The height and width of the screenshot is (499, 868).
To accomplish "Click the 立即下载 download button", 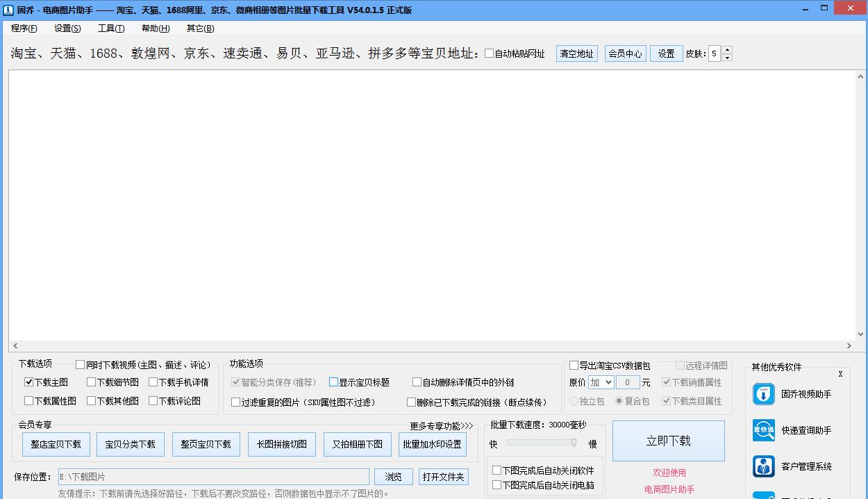I will coord(668,441).
